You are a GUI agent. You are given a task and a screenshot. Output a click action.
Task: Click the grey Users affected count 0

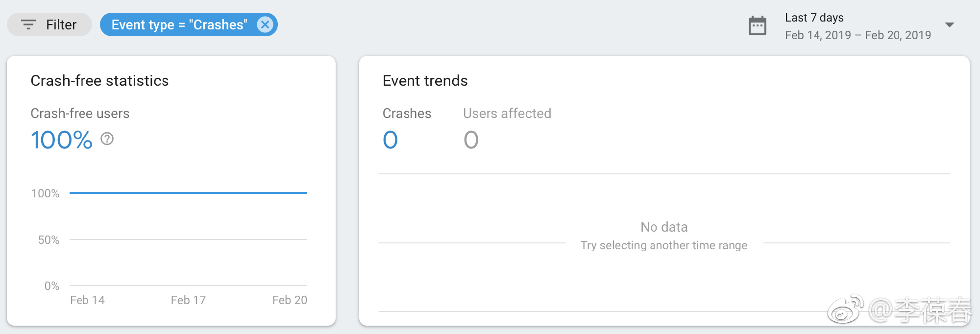click(x=471, y=140)
